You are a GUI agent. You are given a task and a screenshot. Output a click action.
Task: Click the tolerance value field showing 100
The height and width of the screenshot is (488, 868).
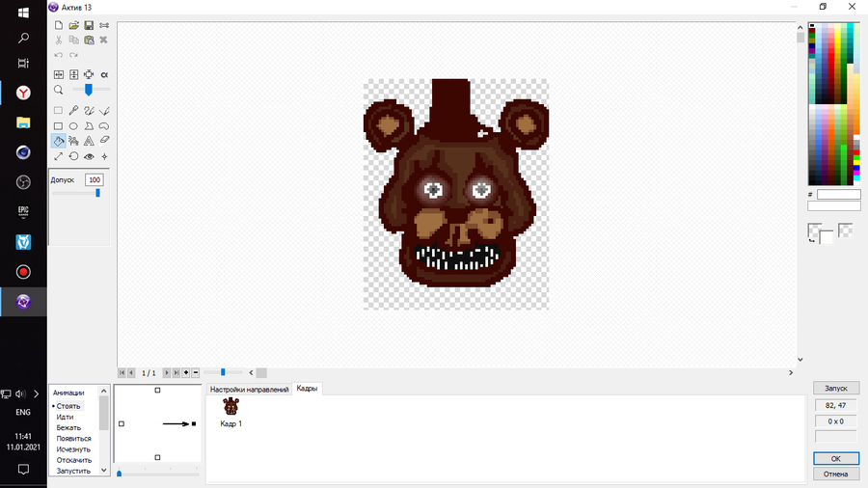(95, 179)
